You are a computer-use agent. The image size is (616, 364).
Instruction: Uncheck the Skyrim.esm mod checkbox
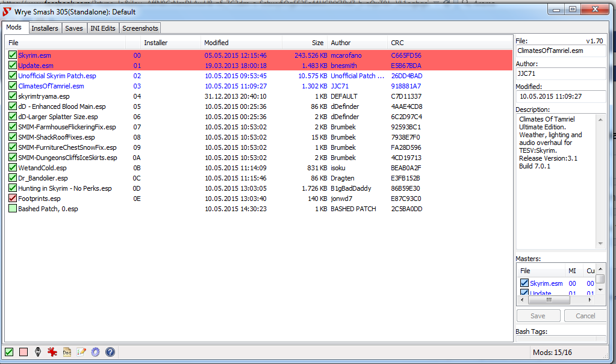tap(13, 55)
